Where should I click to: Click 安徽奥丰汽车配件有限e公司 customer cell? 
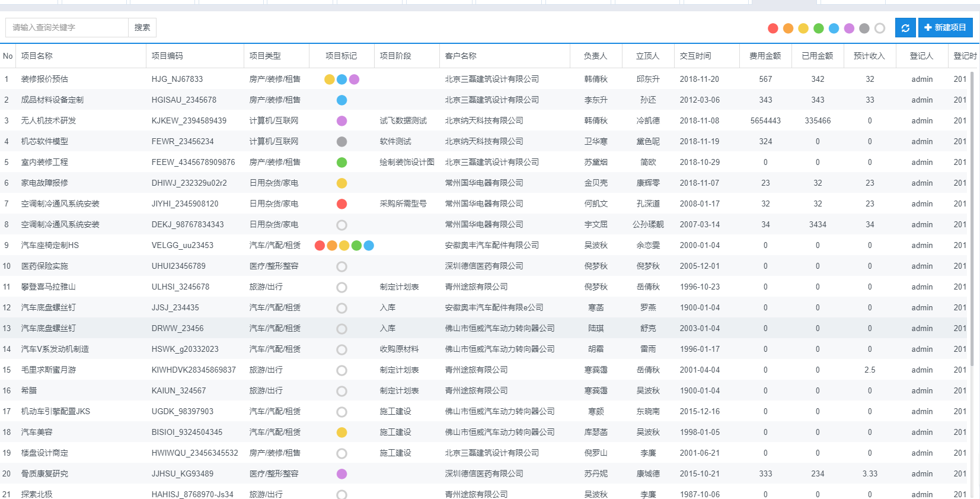coord(494,307)
